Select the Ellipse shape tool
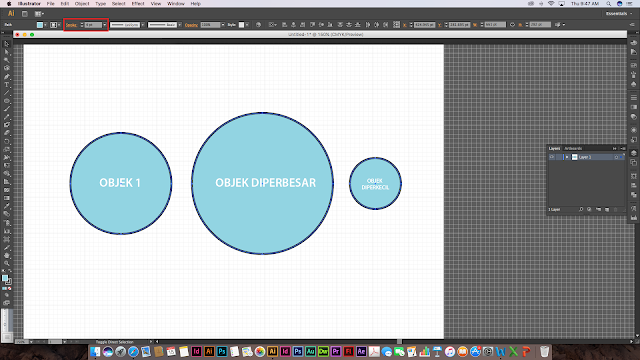The height and width of the screenshot is (360, 640). tap(7, 101)
